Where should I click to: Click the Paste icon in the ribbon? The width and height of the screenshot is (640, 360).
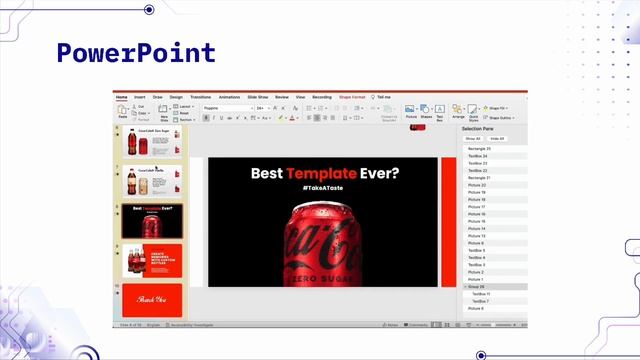point(122,109)
